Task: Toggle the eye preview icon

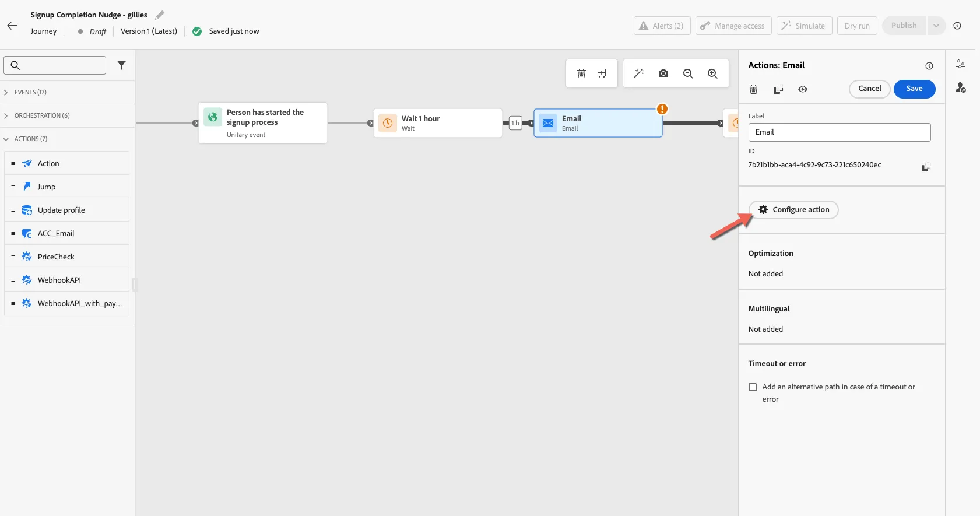Action: pyautogui.click(x=803, y=89)
